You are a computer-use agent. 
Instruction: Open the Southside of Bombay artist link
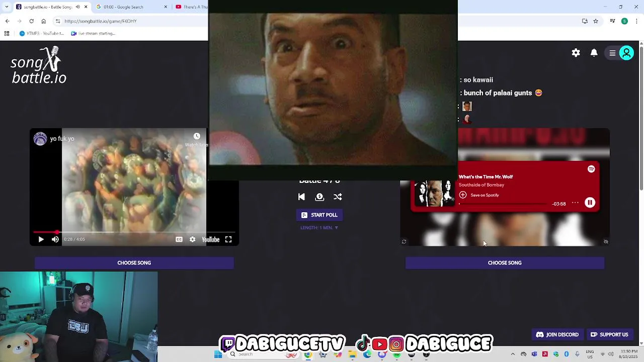click(x=481, y=185)
